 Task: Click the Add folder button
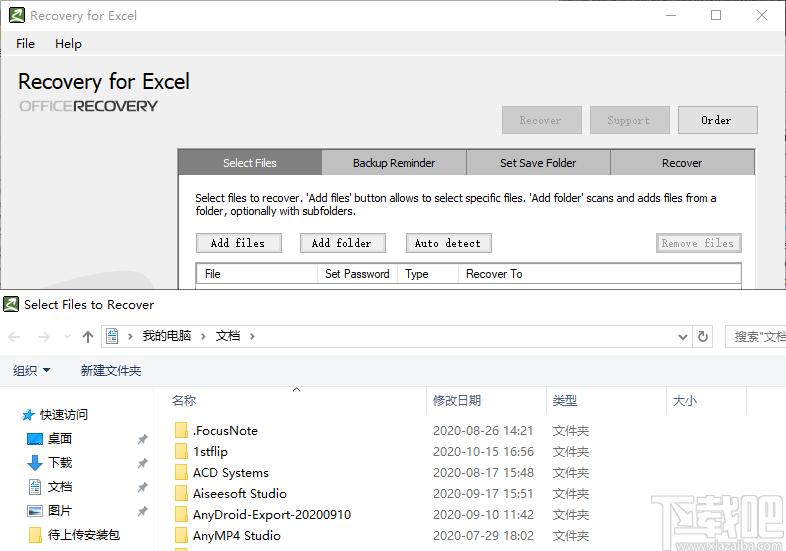(343, 243)
